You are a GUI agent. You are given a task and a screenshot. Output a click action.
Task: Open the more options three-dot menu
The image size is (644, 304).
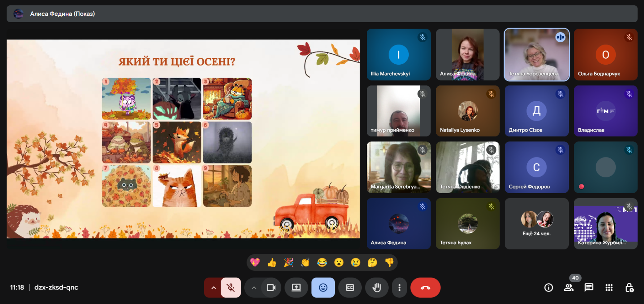pos(399,288)
